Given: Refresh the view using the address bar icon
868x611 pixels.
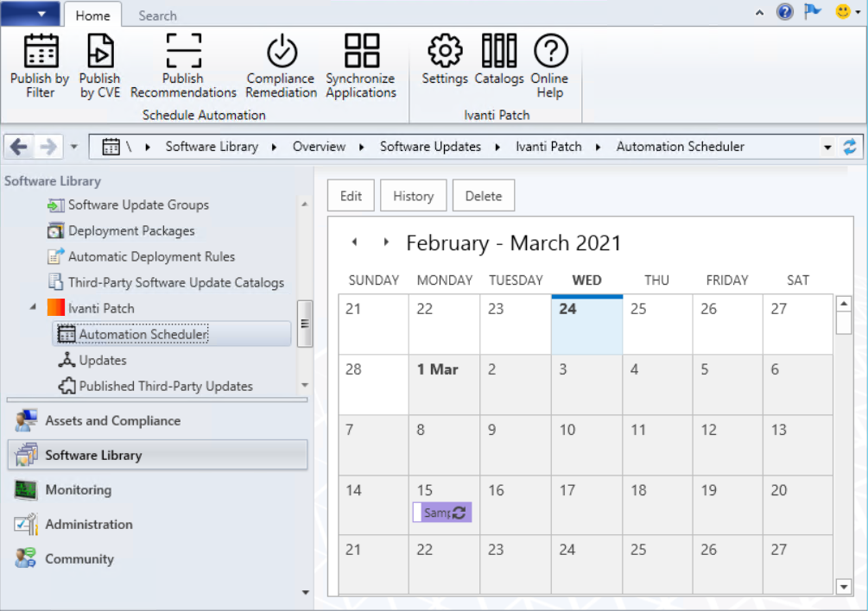Looking at the screenshot, I should 850,147.
